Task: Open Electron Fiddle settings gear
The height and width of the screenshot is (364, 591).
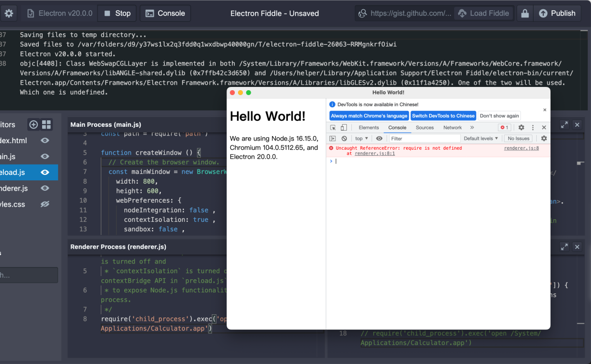Action: point(9,14)
